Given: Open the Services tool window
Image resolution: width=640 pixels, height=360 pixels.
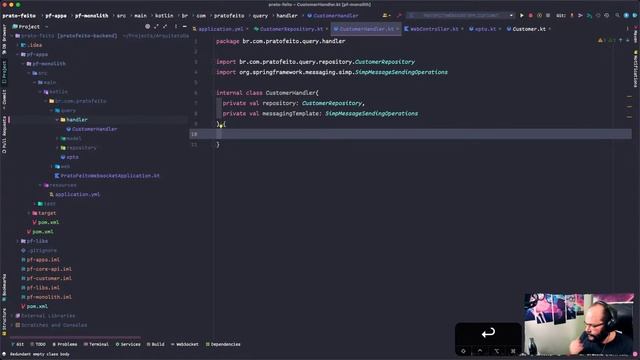Looking at the screenshot, I should click(128, 344).
